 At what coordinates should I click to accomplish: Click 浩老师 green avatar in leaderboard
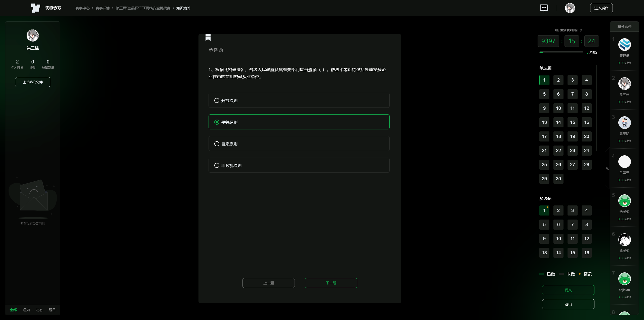[624, 201]
